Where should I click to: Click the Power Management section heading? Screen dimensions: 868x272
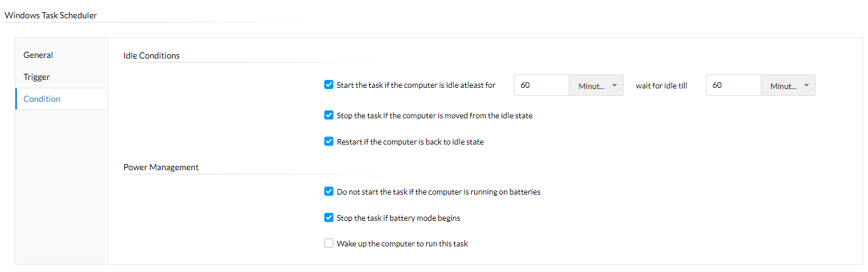tap(161, 167)
